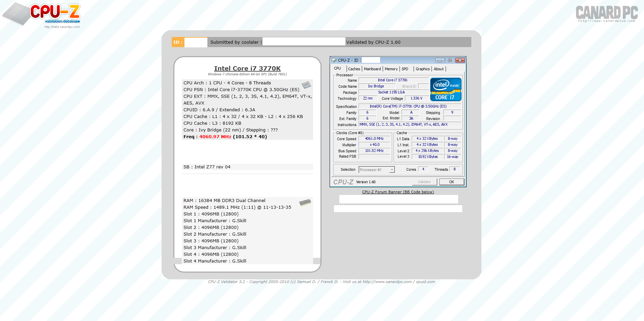The image size is (644, 321).
Task: Click the small CPU chip icon beside CPU Arch
Action: (x=306, y=85)
